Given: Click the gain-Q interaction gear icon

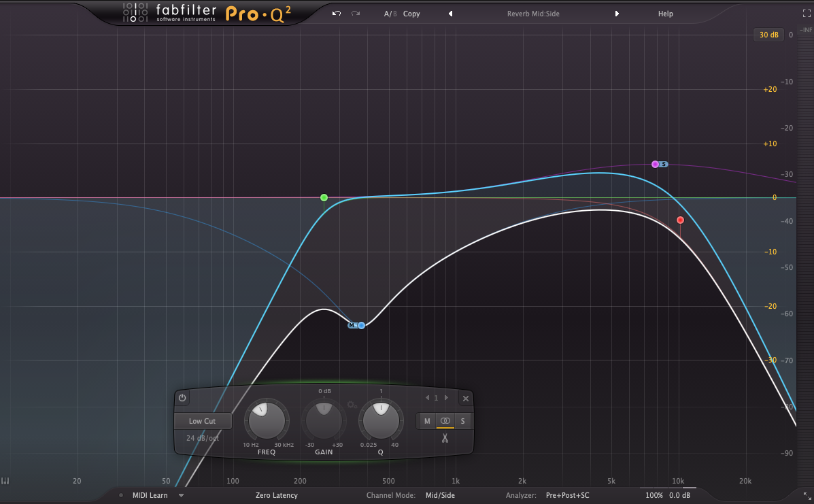Looking at the screenshot, I should click(352, 405).
